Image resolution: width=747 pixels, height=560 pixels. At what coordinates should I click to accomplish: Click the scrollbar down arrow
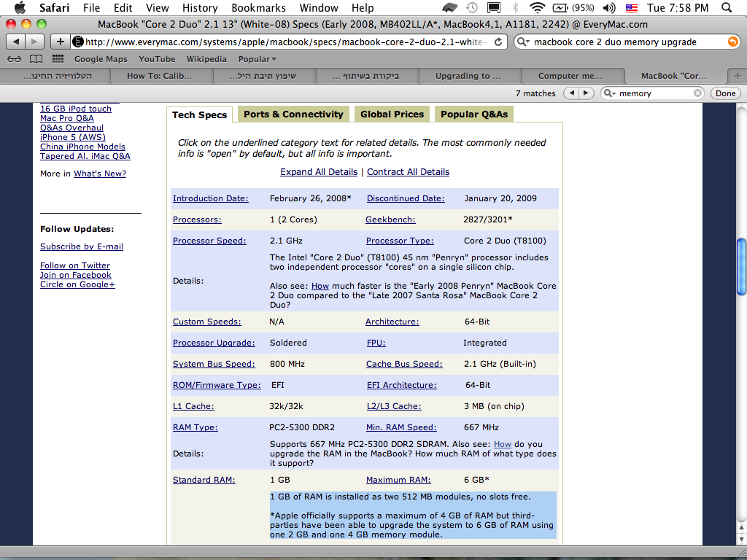click(741, 539)
